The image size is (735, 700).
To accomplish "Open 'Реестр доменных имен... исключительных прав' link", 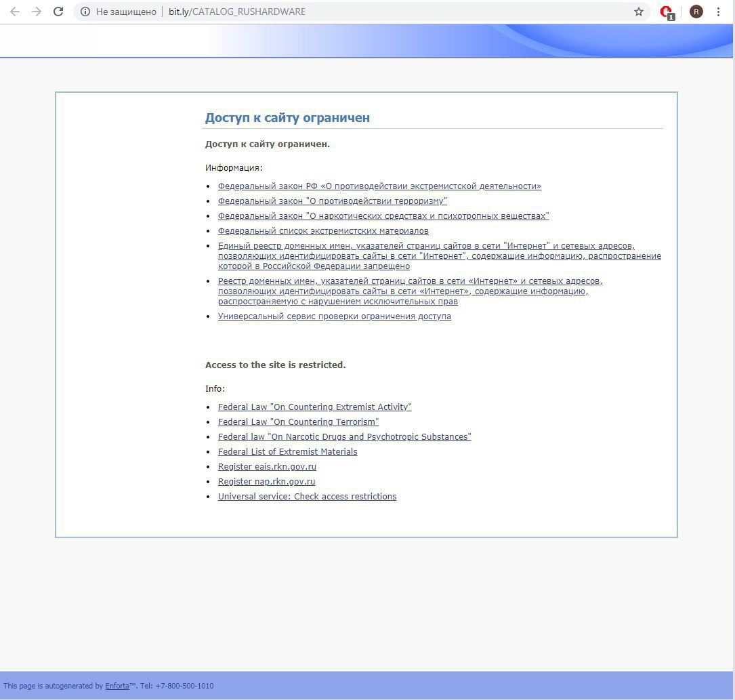I will point(410,291).
